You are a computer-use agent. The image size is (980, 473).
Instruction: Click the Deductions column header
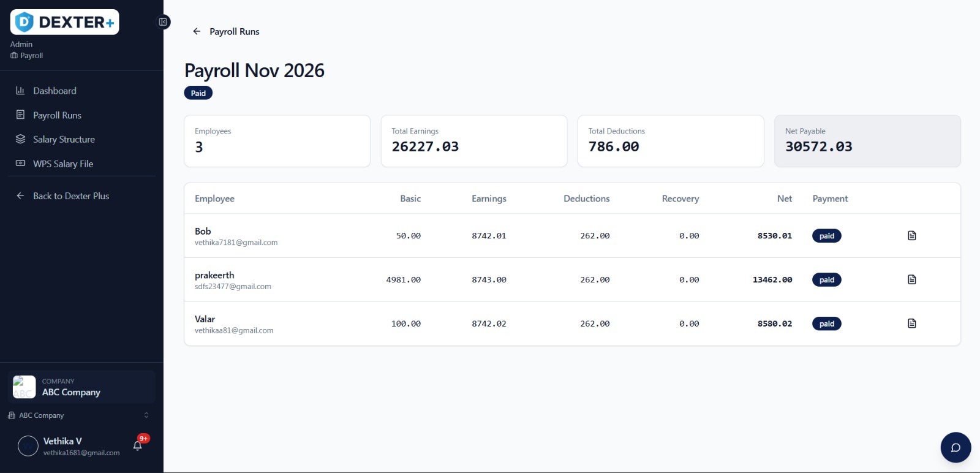point(587,199)
